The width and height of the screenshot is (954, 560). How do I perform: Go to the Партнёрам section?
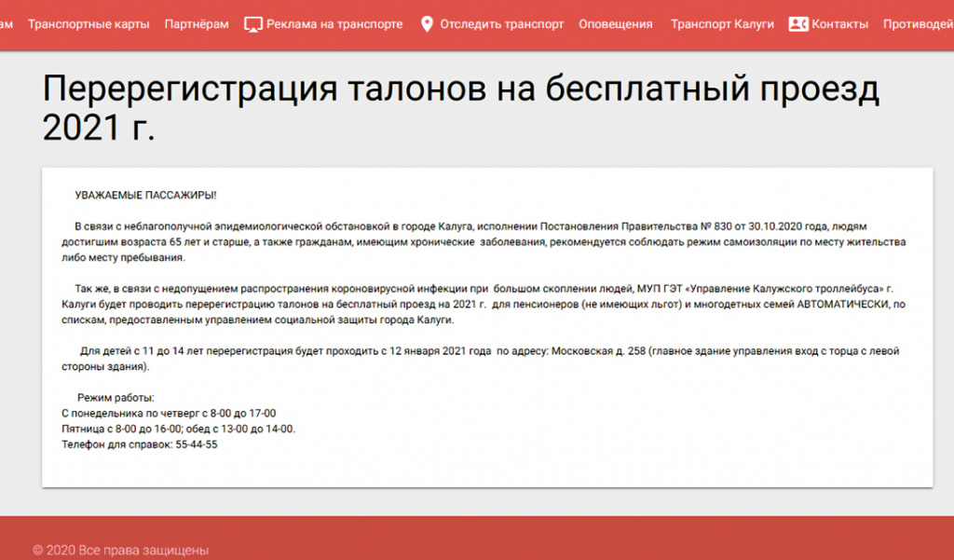tap(196, 24)
